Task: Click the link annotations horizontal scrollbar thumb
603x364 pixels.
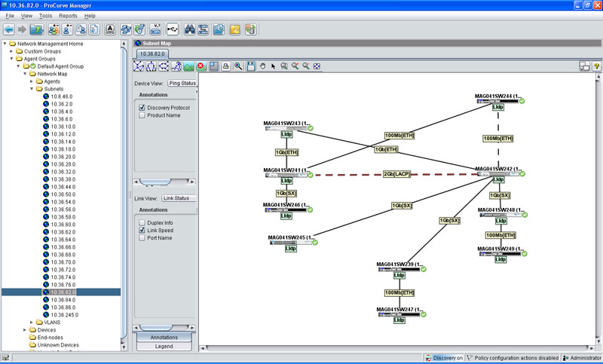Action: point(155,328)
